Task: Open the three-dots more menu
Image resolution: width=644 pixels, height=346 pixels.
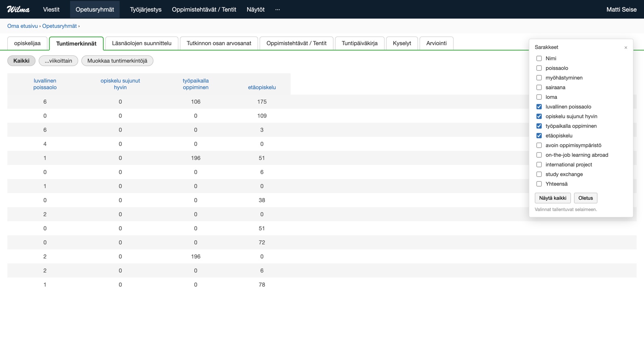Action: point(277,9)
